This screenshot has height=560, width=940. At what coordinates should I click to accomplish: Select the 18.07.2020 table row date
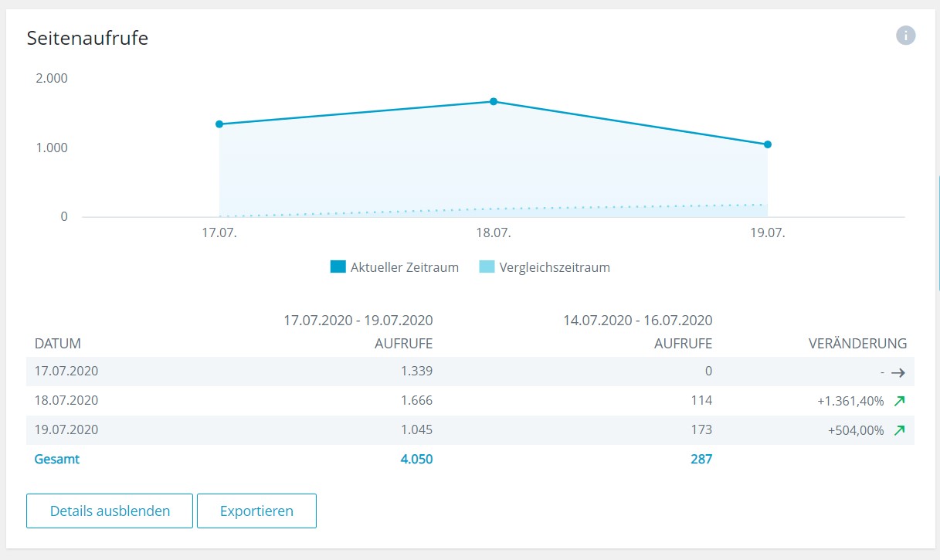(x=66, y=400)
